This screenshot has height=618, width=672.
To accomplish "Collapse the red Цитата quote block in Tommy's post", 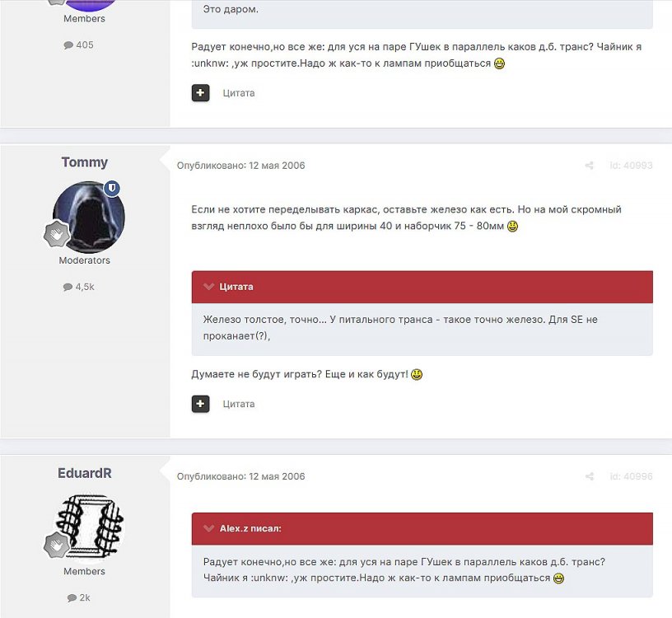I will tap(208, 287).
